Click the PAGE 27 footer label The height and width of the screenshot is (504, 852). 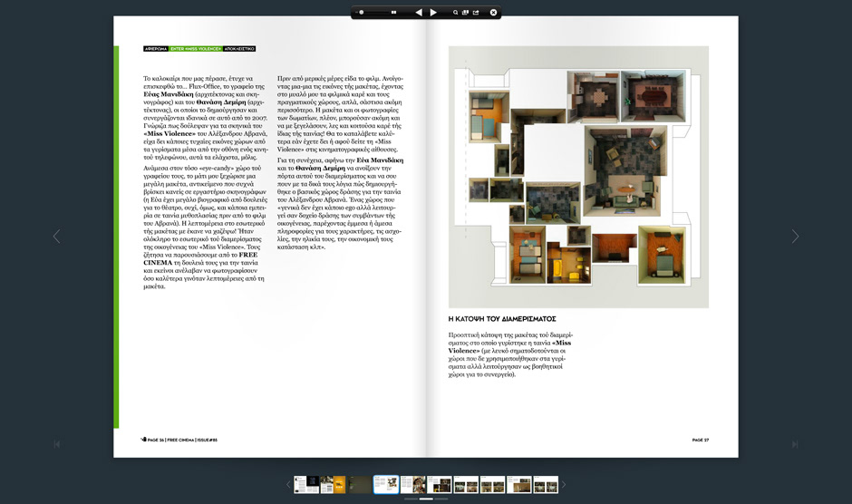click(701, 440)
